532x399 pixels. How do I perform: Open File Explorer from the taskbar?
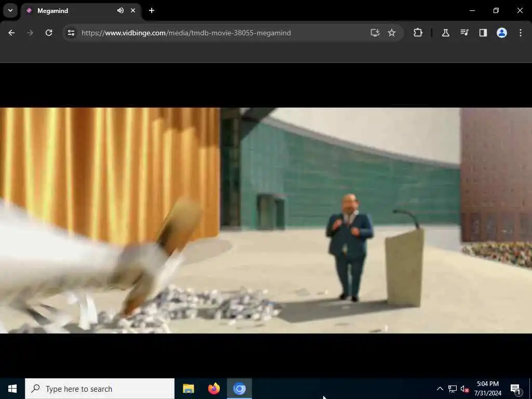[x=188, y=389]
